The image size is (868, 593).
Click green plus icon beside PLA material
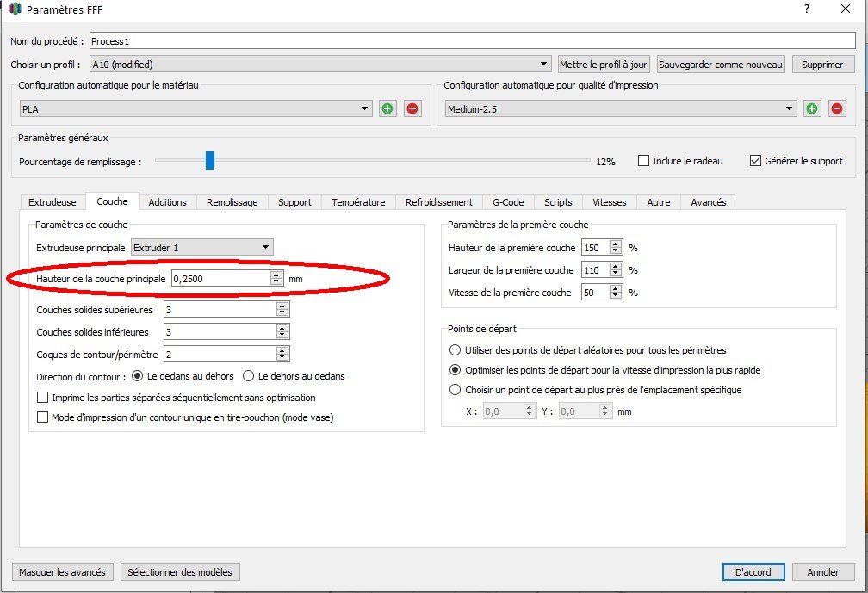387,109
